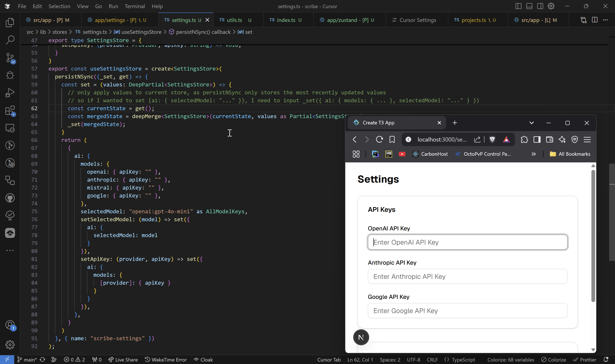The height and width of the screenshot is (364, 615).
Task: Reload the browser page
Action: pos(379,140)
